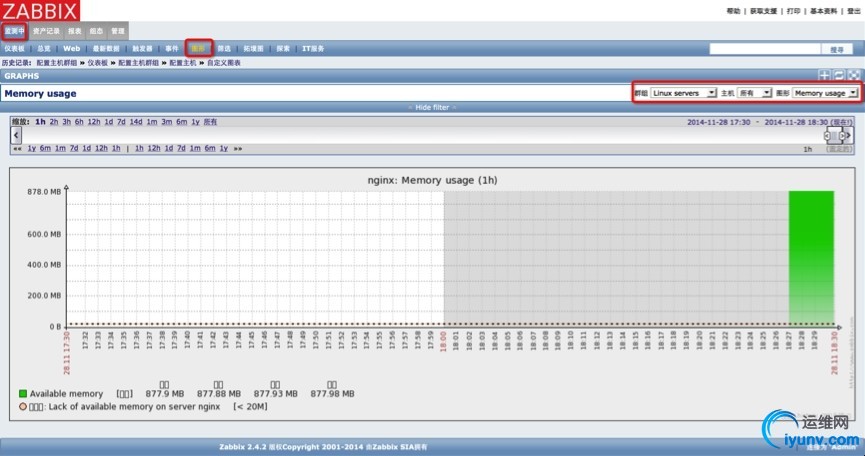The height and width of the screenshot is (456, 865).
Task: Open the 图形 Memory usage dropdown
Action: pyautogui.click(x=825, y=93)
